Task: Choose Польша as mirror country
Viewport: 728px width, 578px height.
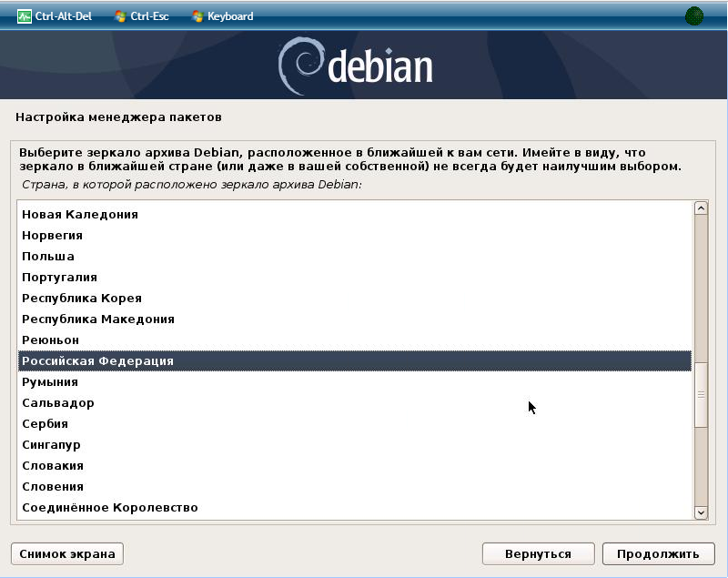Action: pyautogui.click(x=355, y=257)
